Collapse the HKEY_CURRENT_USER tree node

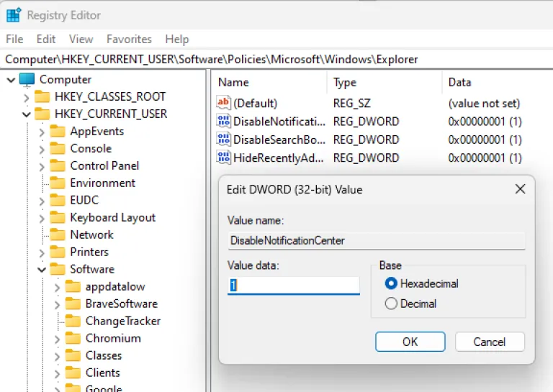pyautogui.click(x=27, y=114)
